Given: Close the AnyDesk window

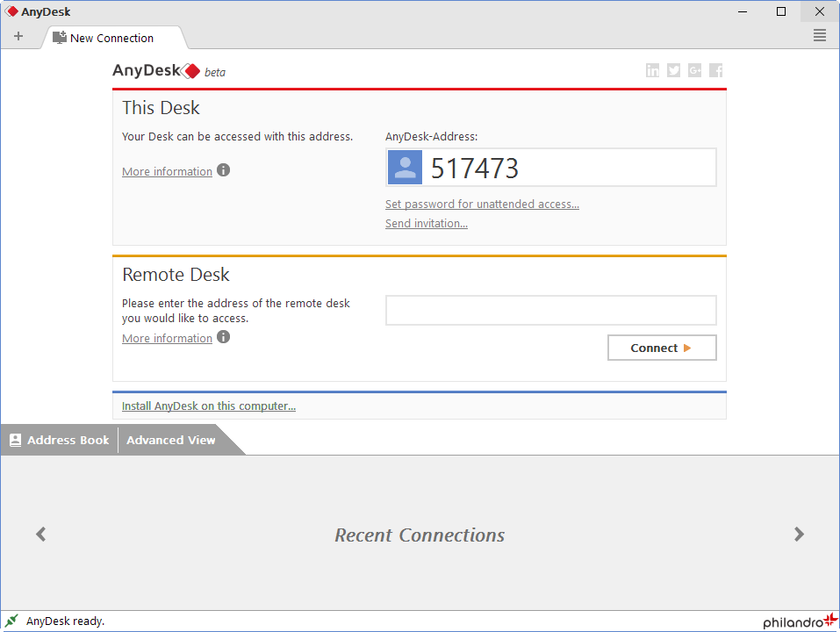Looking at the screenshot, I should [x=820, y=11].
